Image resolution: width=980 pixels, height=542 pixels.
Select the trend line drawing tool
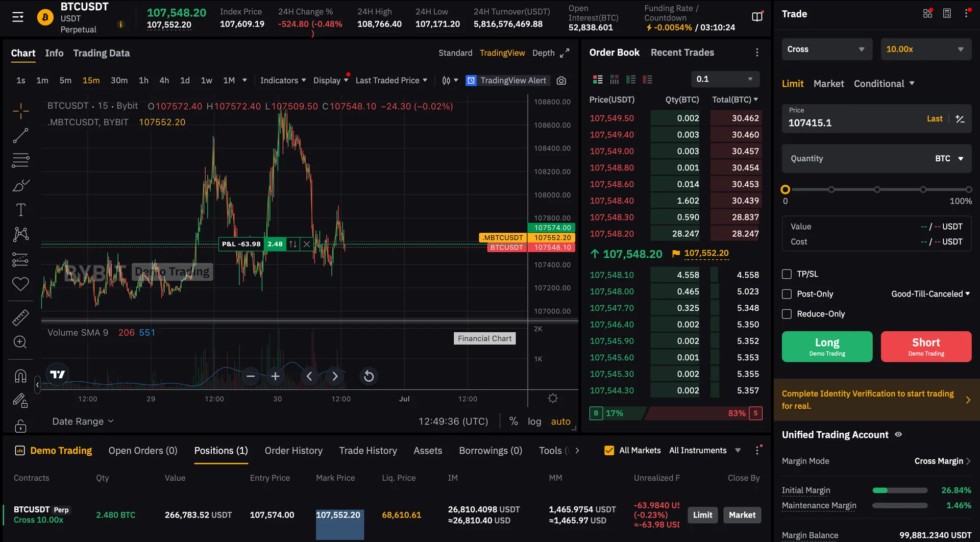(x=20, y=136)
